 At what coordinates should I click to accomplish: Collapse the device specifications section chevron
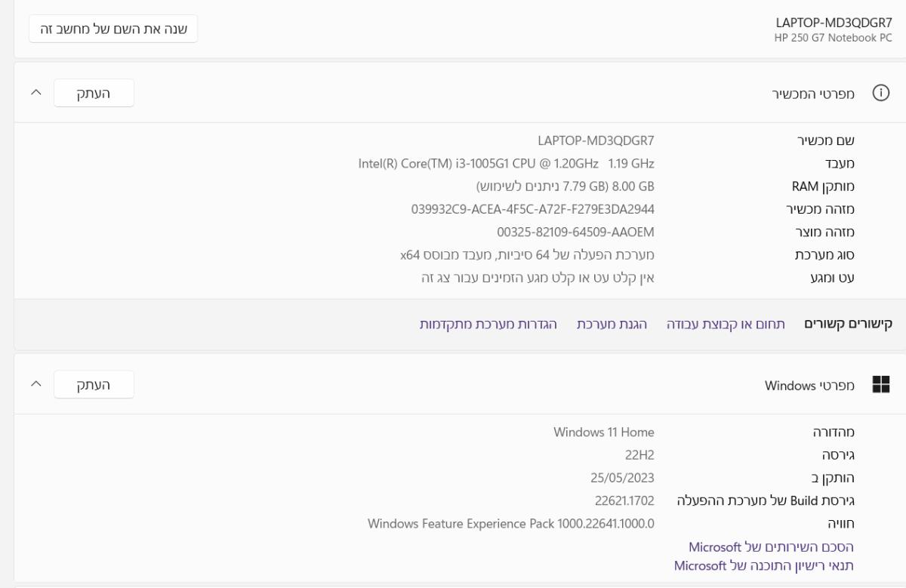[x=35, y=93]
